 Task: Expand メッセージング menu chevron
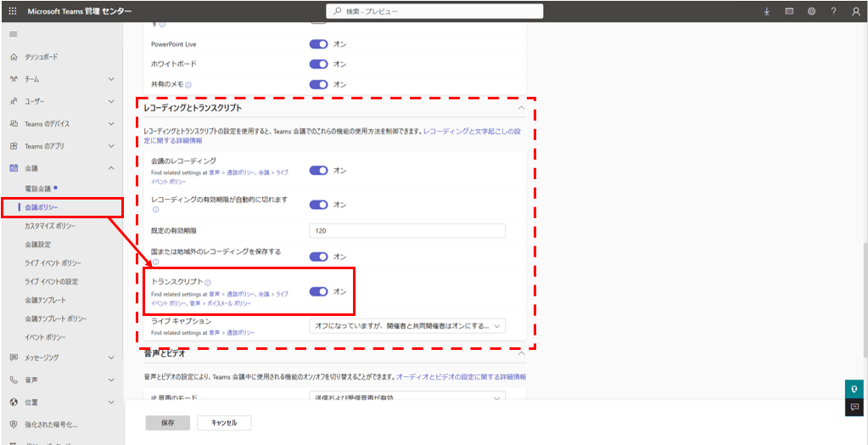tap(111, 358)
